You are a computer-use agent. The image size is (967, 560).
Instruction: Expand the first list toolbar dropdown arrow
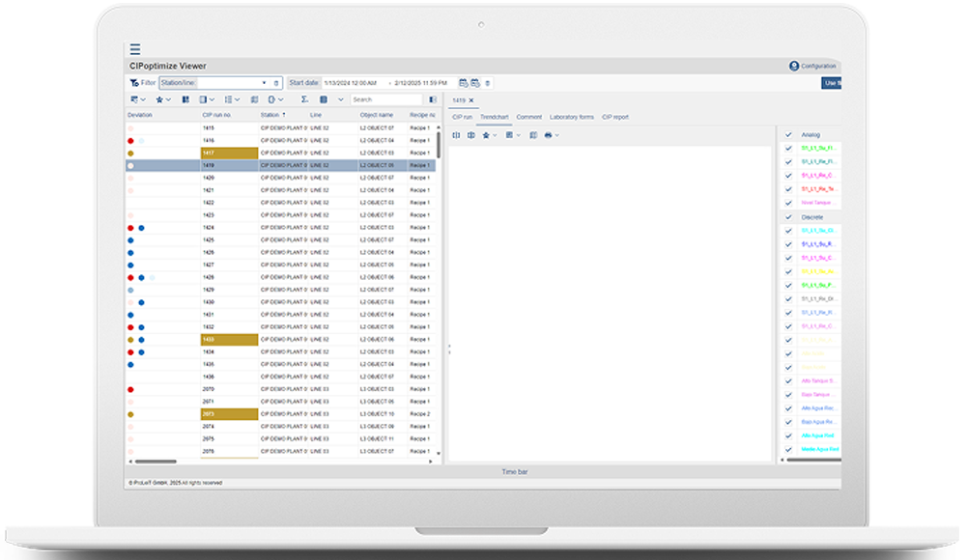(x=143, y=99)
